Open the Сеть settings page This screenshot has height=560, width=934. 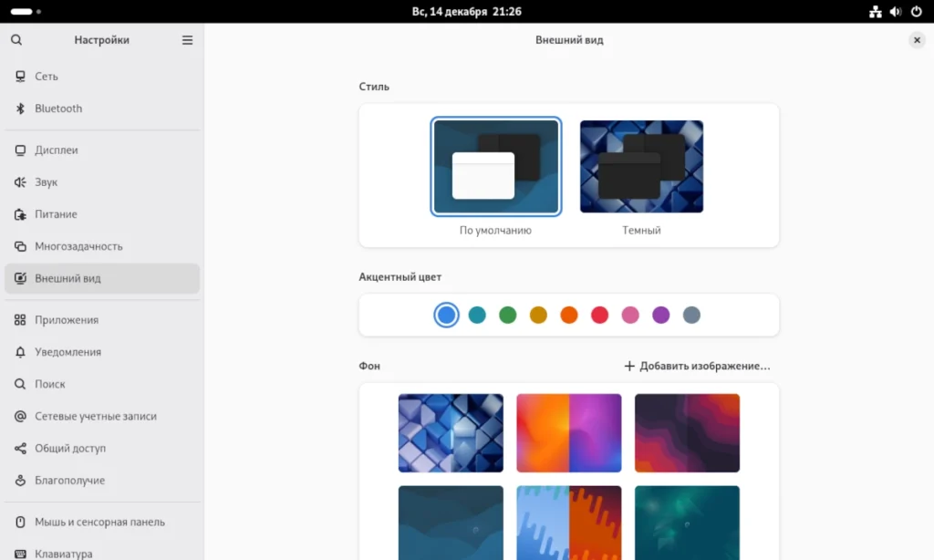click(102, 77)
